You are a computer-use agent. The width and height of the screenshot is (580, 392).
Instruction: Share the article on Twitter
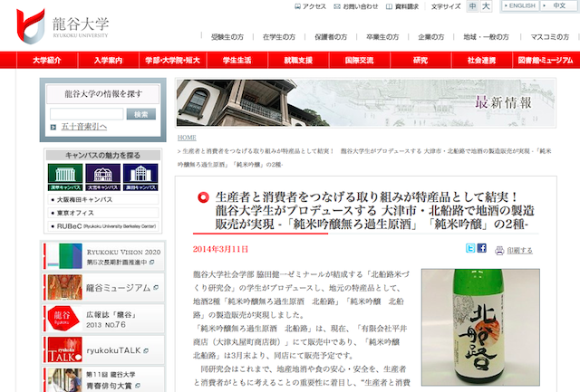pos(470,248)
